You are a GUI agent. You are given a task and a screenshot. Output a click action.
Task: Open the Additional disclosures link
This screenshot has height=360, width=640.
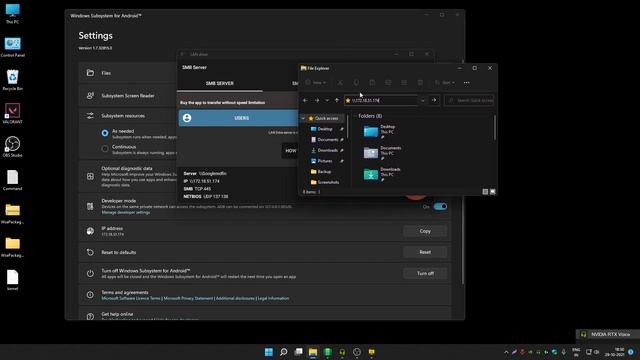pyautogui.click(x=235, y=298)
